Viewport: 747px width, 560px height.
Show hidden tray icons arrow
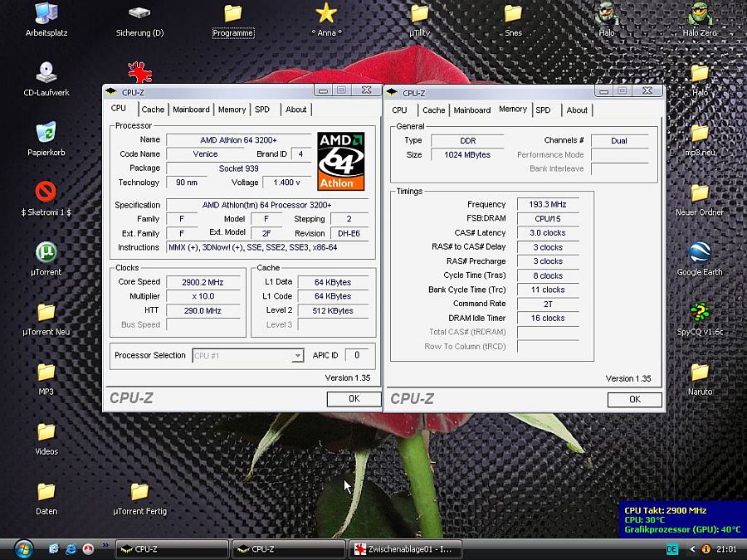(x=693, y=549)
